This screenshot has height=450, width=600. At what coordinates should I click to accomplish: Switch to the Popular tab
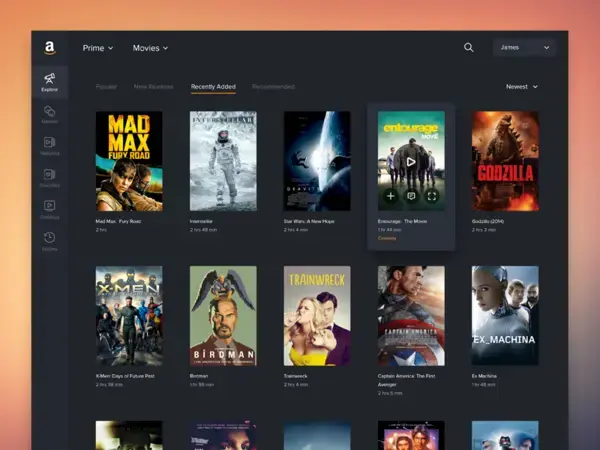[106, 87]
